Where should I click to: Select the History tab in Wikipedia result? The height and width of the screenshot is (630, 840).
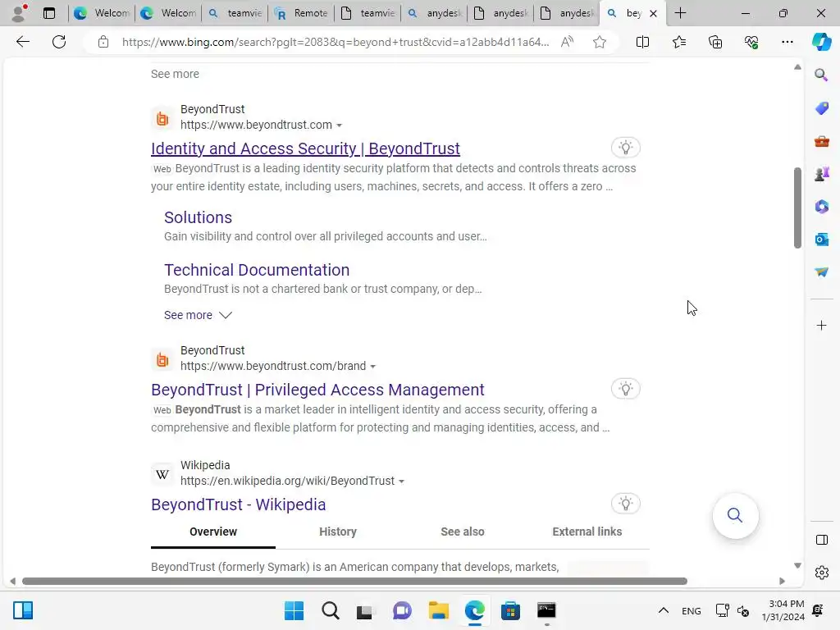[x=338, y=532]
